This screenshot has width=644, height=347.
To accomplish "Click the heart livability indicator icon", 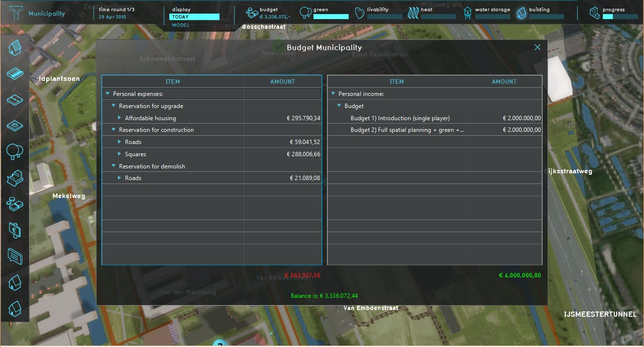I will click(x=360, y=13).
